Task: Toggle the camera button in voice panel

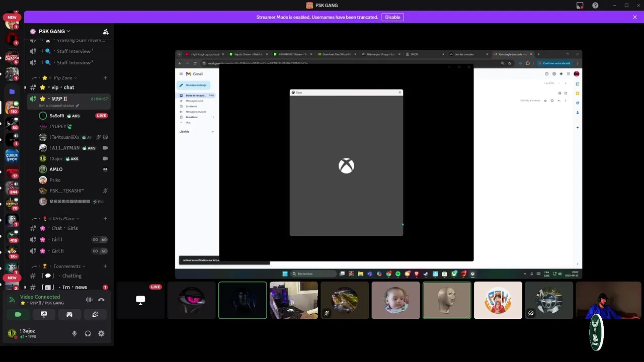Action: coord(18,314)
